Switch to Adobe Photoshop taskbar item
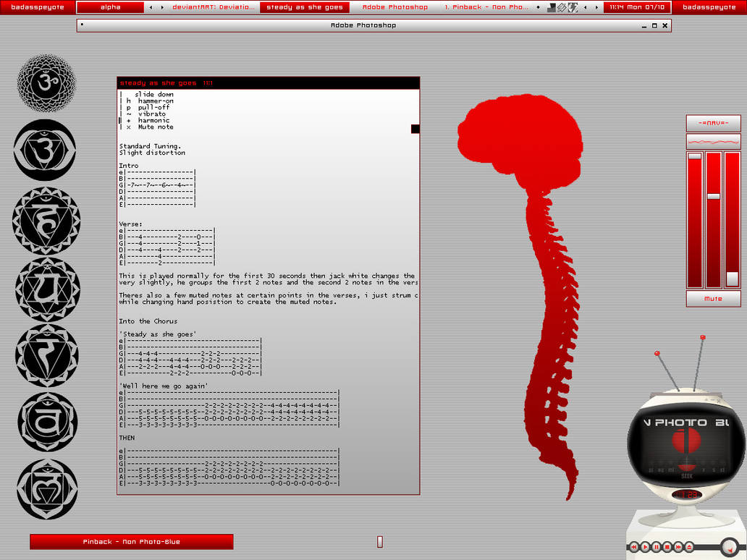The height and width of the screenshot is (560, 747). [x=395, y=7]
